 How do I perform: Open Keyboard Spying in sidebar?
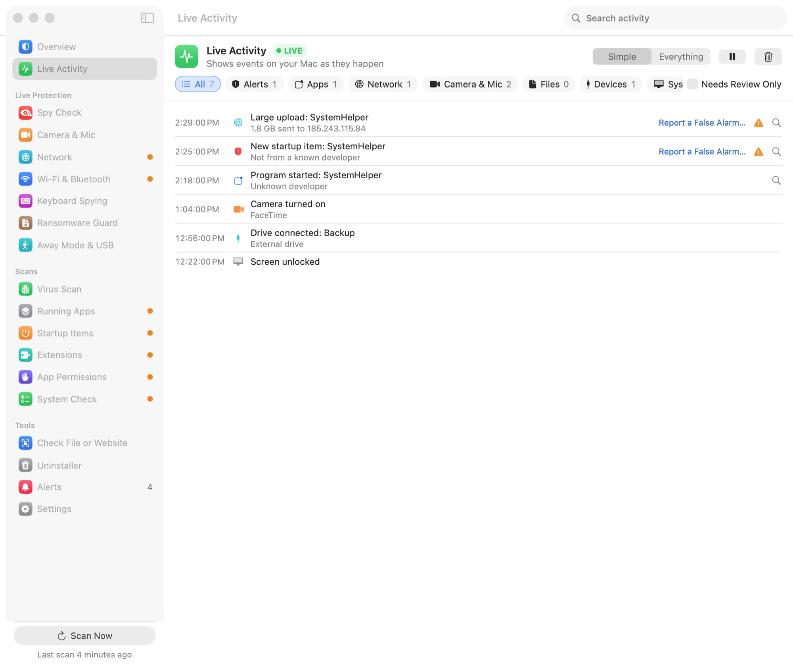pyautogui.click(x=84, y=201)
